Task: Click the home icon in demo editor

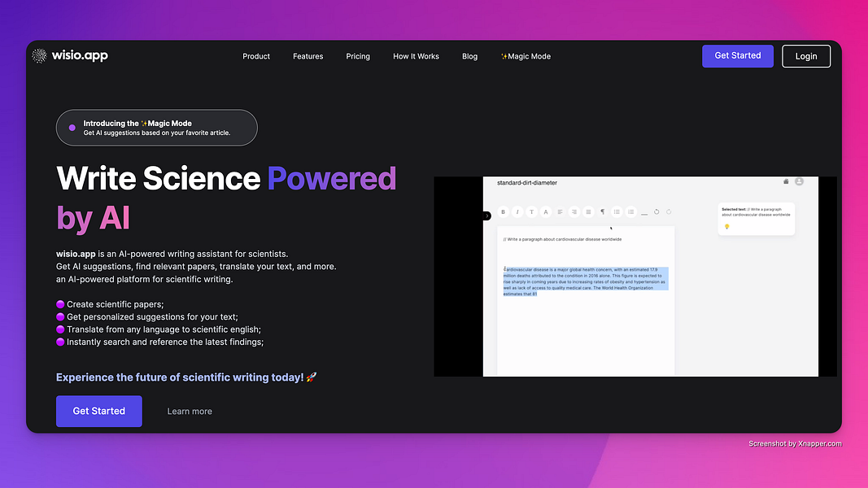Action: [x=786, y=181]
